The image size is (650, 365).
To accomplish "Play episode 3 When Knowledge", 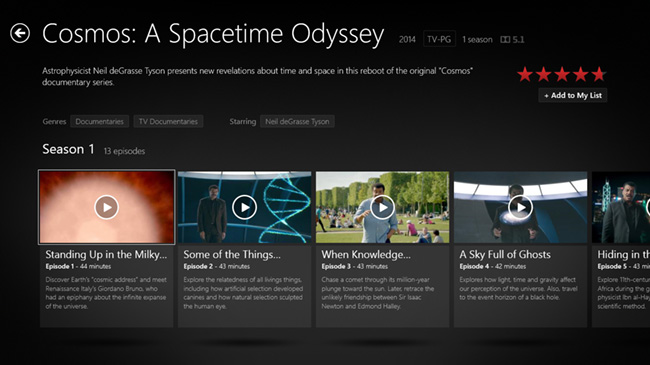I will 382,207.
